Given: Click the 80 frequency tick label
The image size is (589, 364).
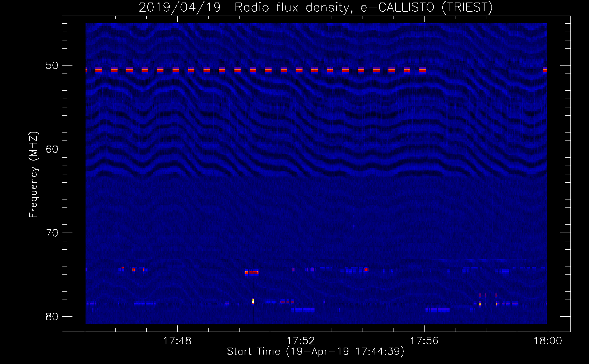Looking at the screenshot, I should coord(52,317).
